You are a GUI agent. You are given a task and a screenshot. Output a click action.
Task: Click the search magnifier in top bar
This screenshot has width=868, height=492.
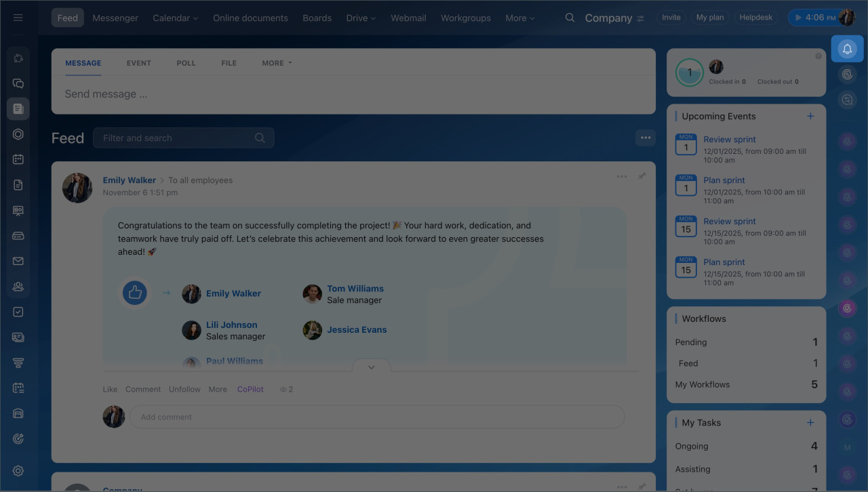pos(570,18)
